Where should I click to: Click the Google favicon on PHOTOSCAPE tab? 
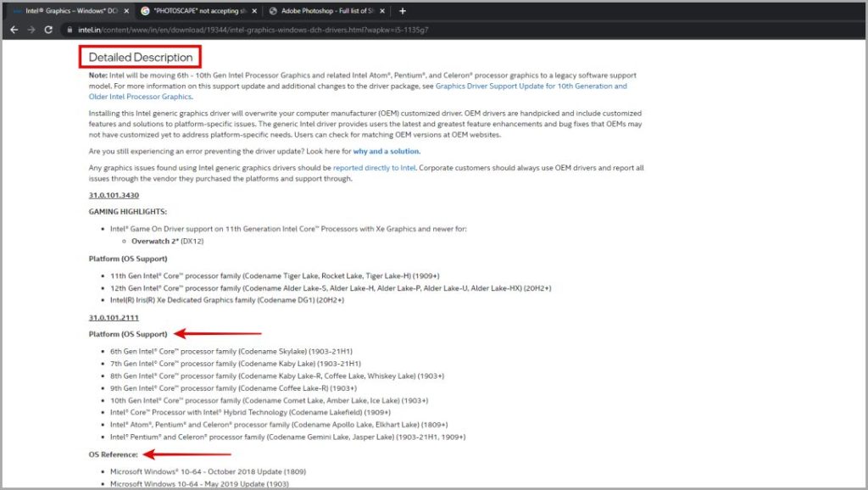145,11
